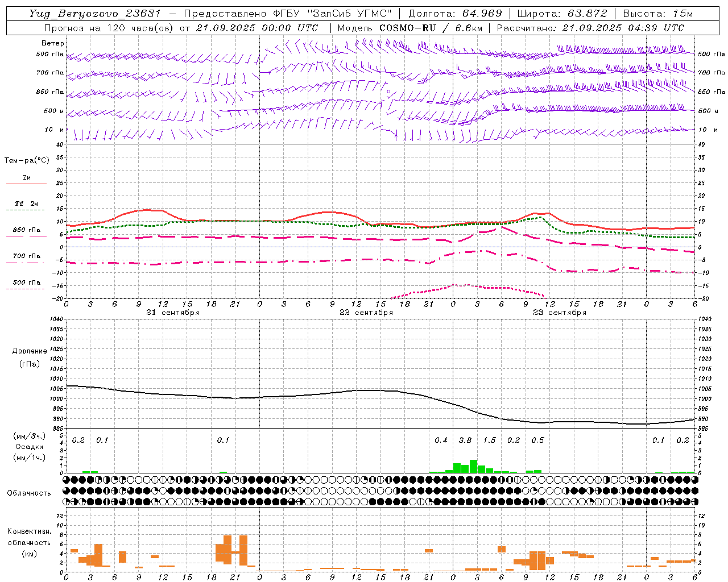
Task: Click the solid red 2м legend line sample
Action: [26, 184]
